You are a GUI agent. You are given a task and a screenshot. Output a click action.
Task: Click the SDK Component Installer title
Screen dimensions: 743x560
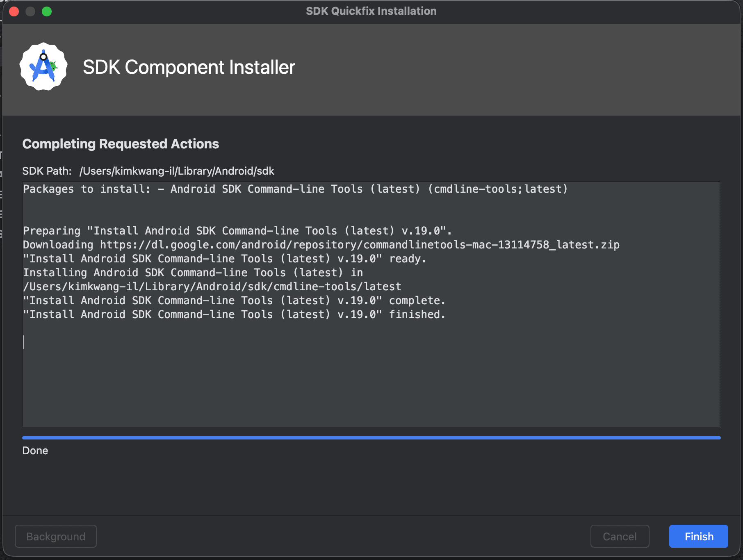[189, 67]
